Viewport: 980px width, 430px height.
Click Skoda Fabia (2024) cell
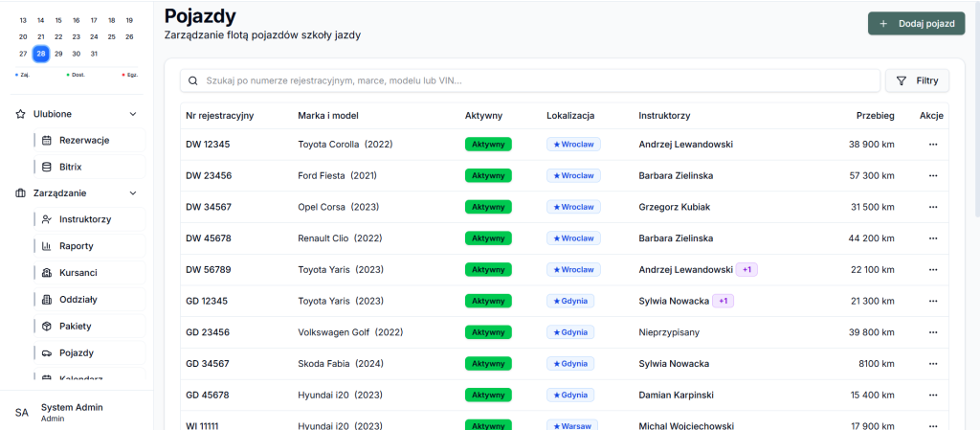pos(341,364)
